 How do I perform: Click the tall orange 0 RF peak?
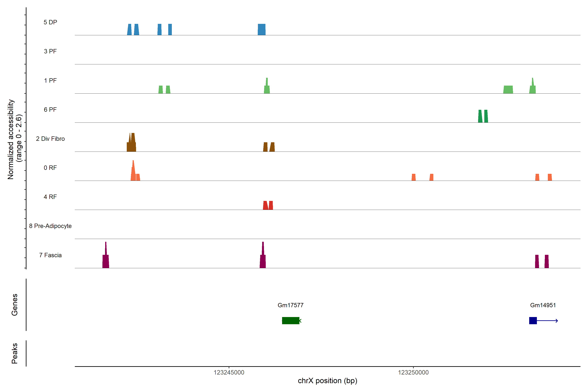(x=133, y=172)
